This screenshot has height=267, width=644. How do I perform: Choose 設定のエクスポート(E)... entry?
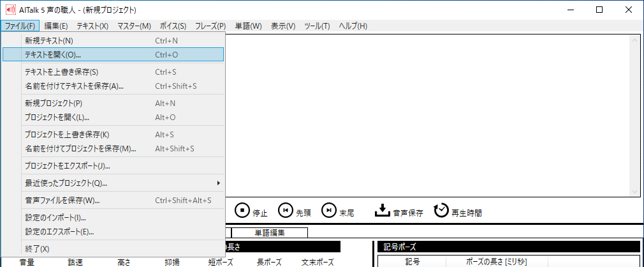pyautogui.click(x=113, y=232)
